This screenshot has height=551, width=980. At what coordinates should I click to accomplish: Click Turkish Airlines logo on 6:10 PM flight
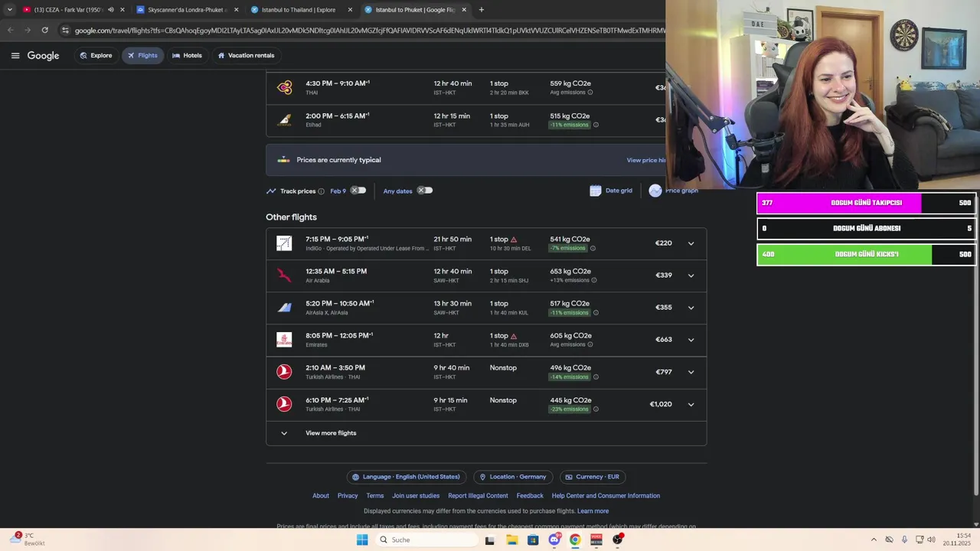click(x=284, y=404)
